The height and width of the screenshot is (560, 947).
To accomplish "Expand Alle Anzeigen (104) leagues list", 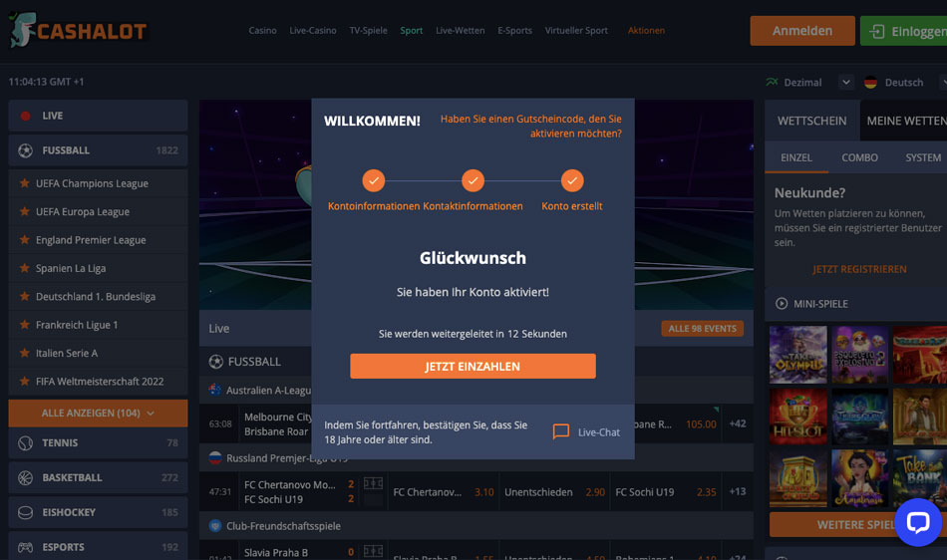I will [x=98, y=414].
